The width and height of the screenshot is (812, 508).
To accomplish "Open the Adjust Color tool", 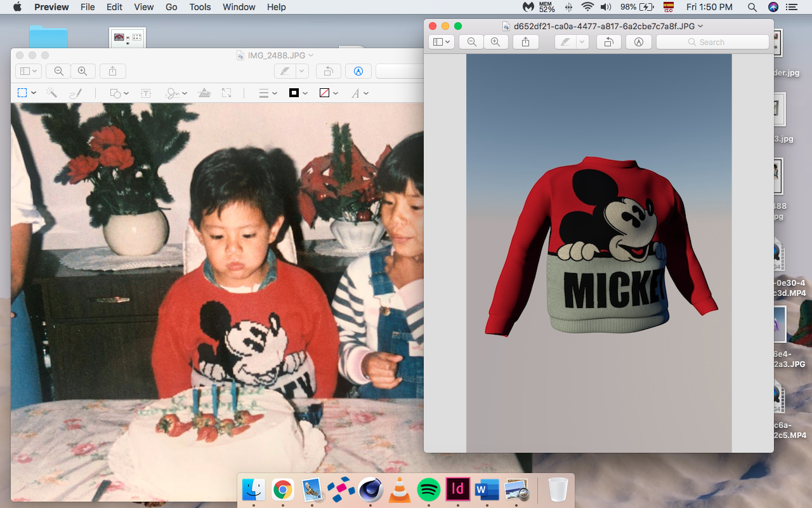I will (x=204, y=93).
